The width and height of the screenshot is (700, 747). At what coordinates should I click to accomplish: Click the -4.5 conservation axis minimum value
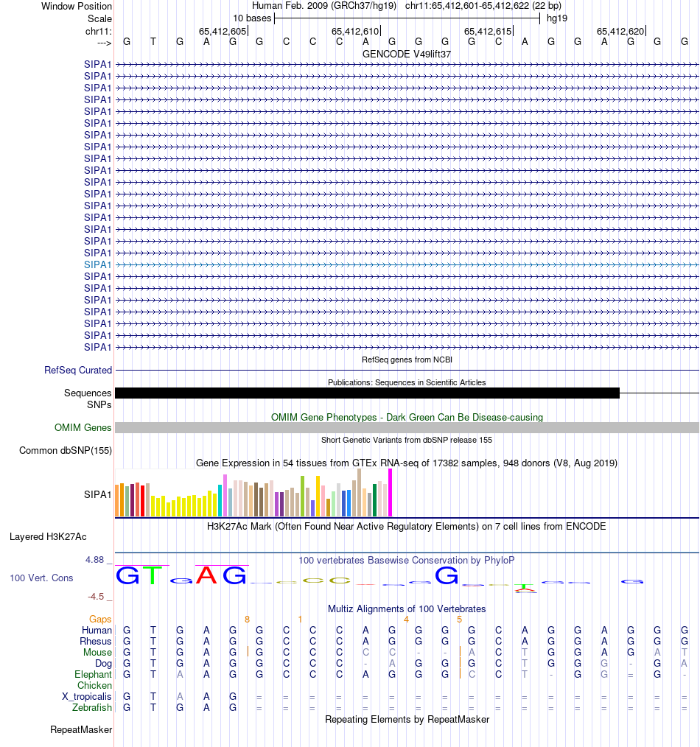(96, 597)
